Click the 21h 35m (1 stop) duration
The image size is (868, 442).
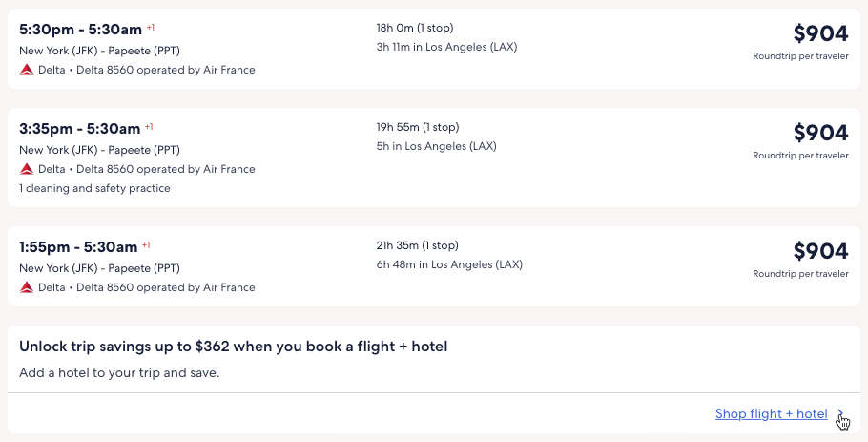(x=418, y=245)
